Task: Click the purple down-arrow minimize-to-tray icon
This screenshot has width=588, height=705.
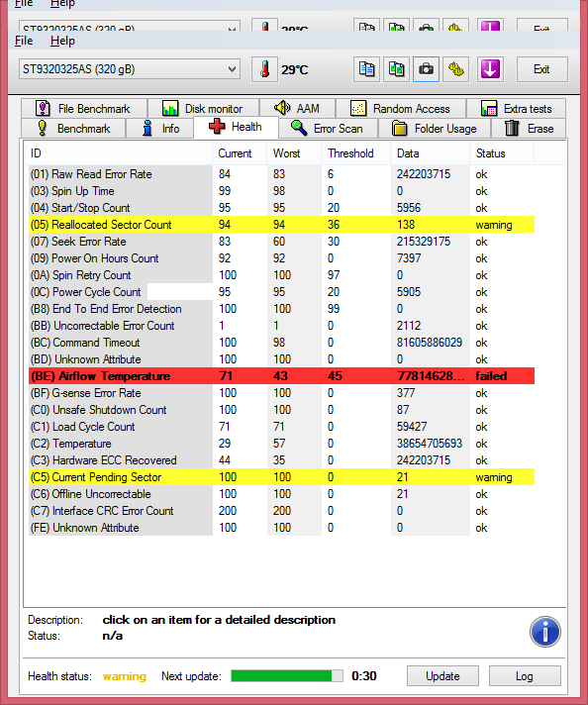Action: [x=490, y=69]
